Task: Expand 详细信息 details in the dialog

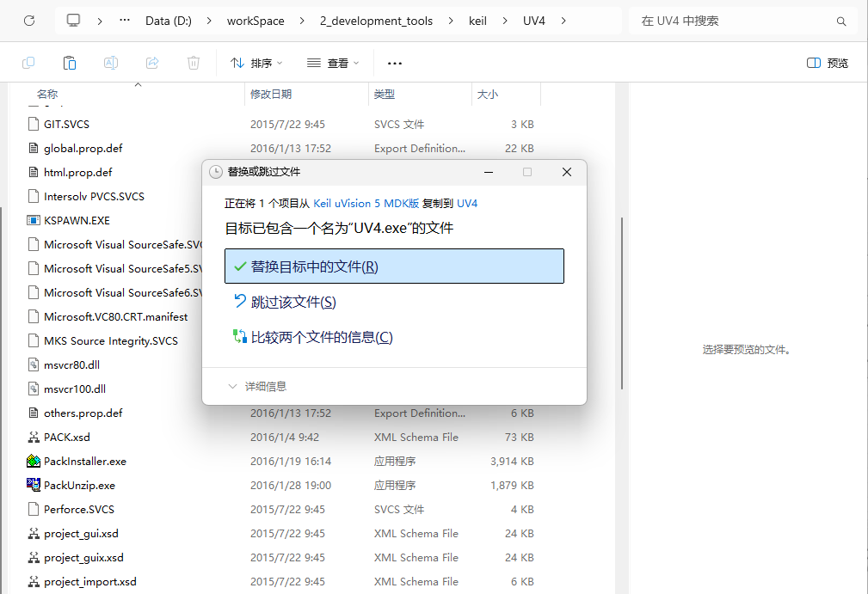Action: point(257,387)
